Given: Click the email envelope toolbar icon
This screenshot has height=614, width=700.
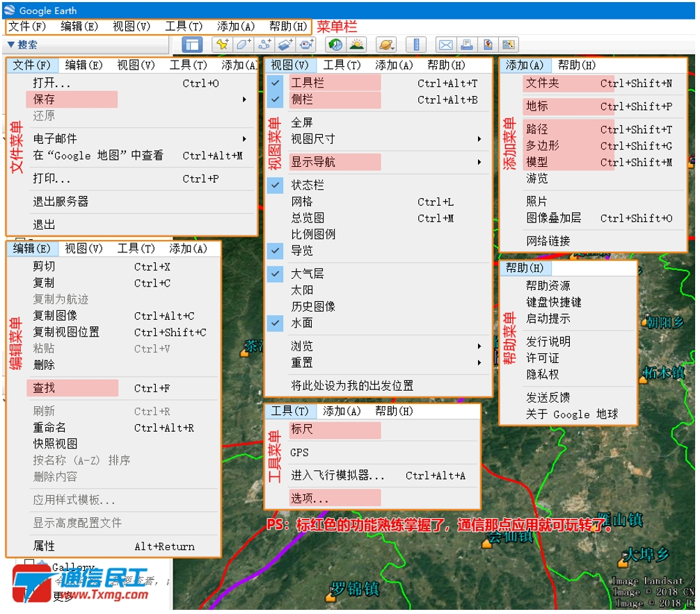Looking at the screenshot, I should tap(445, 45).
